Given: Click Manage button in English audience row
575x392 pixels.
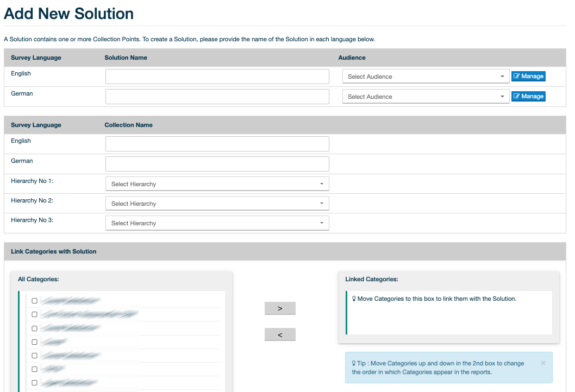Looking at the screenshot, I should pos(528,77).
